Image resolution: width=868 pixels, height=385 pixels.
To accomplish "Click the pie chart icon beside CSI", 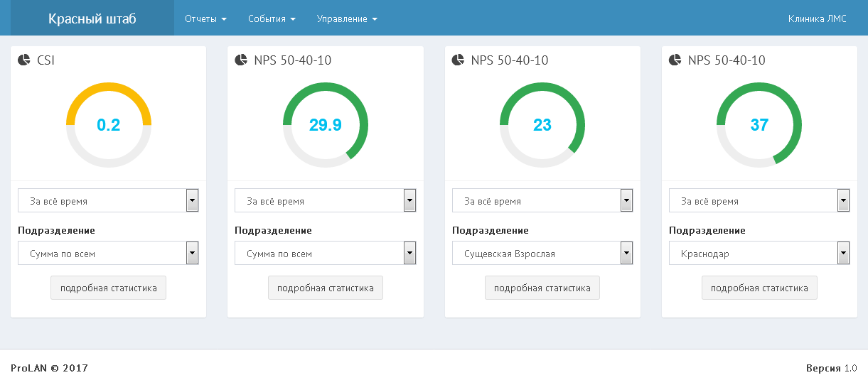I will coord(23,60).
